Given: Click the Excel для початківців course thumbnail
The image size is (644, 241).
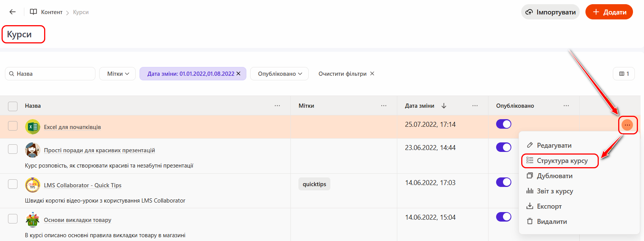Looking at the screenshot, I should [33, 127].
